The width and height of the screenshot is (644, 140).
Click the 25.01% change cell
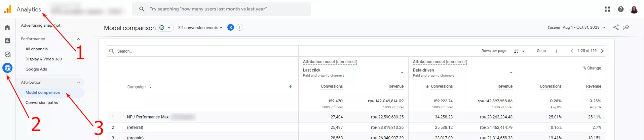click(555, 117)
